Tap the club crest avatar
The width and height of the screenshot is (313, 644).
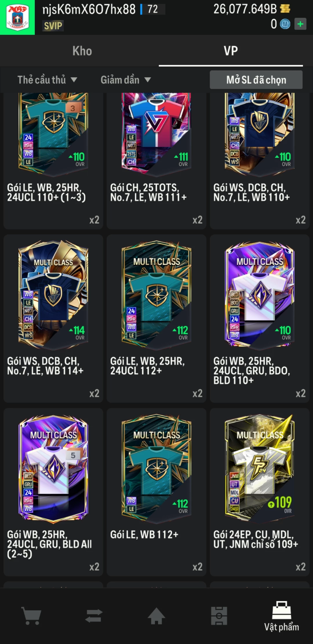[x=17, y=17]
